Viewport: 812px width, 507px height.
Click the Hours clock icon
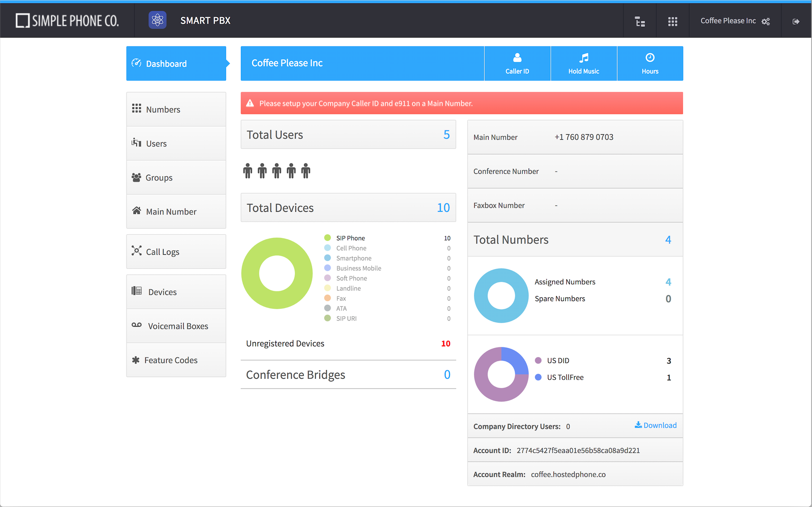pyautogui.click(x=650, y=58)
